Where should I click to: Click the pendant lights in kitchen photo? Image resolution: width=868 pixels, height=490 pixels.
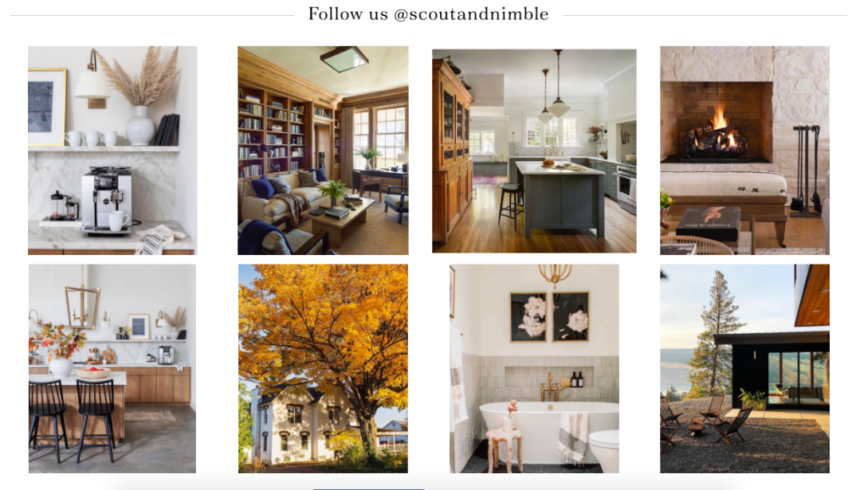[553, 87]
